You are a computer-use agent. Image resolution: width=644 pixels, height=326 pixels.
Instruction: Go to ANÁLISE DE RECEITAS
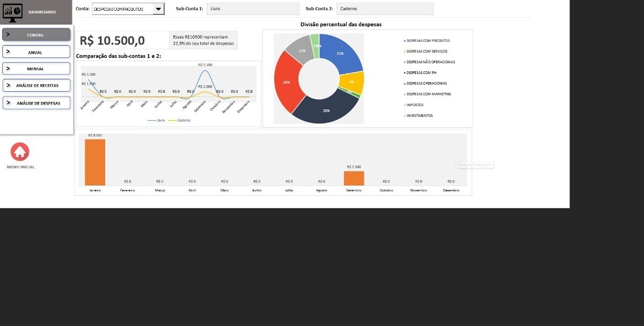38,85
